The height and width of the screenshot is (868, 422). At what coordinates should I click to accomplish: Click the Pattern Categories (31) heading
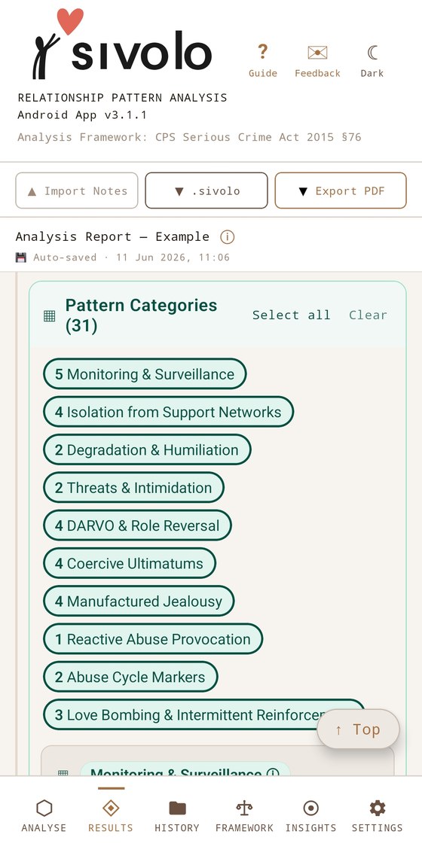click(x=141, y=315)
